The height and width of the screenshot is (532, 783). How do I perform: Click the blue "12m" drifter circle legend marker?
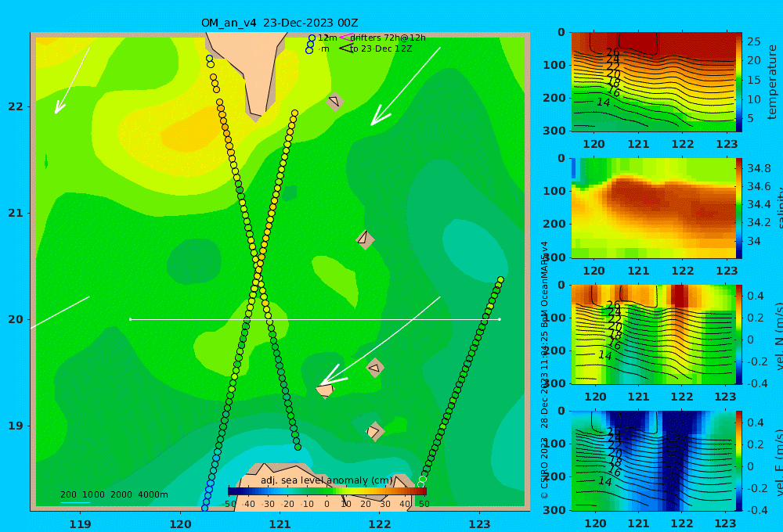[312, 38]
